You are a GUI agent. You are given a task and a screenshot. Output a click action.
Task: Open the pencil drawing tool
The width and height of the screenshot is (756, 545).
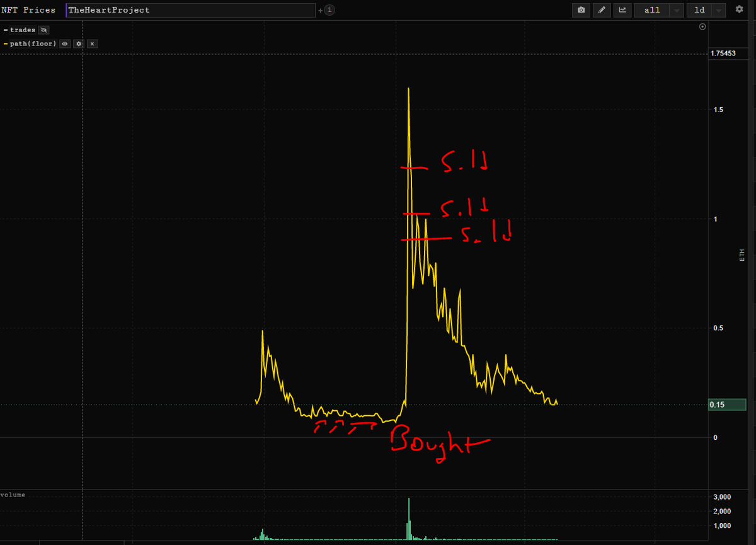point(602,10)
